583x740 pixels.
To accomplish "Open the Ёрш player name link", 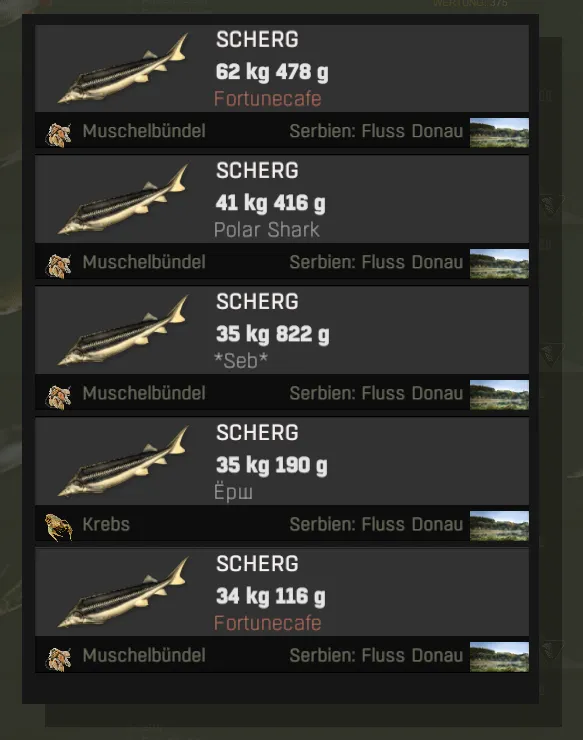I will (x=233, y=492).
